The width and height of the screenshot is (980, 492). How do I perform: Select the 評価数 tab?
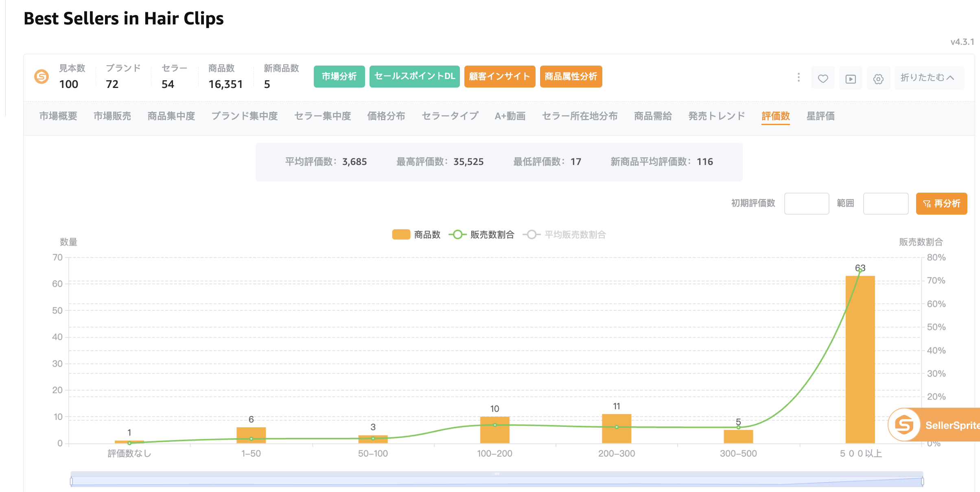[776, 116]
